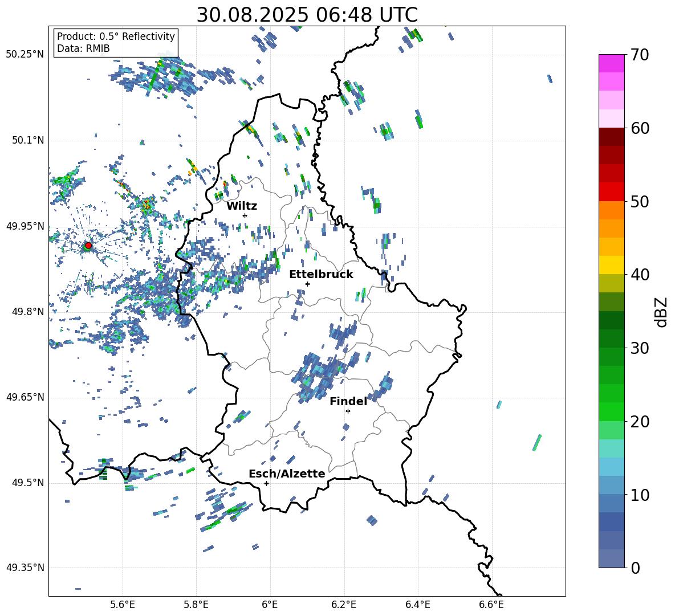
Task: Select the 'Data: RMIB' label
Action: click(83, 48)
